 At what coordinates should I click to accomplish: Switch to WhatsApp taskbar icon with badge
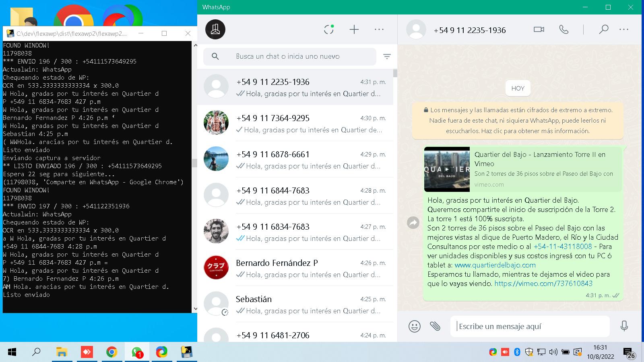[137, 352]
